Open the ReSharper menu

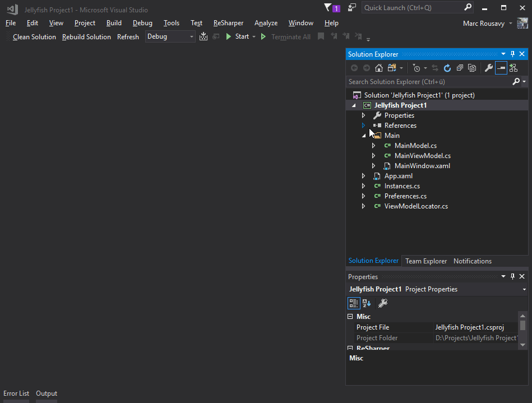pos(228,23)
